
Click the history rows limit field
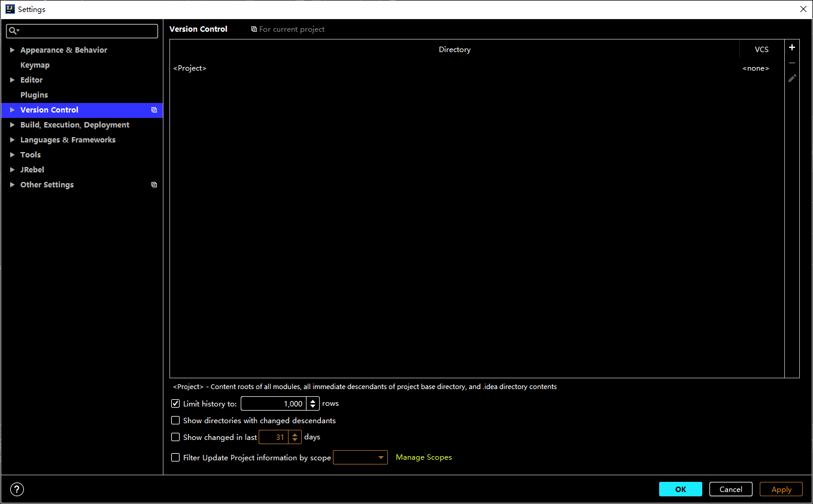click(274, 403)
